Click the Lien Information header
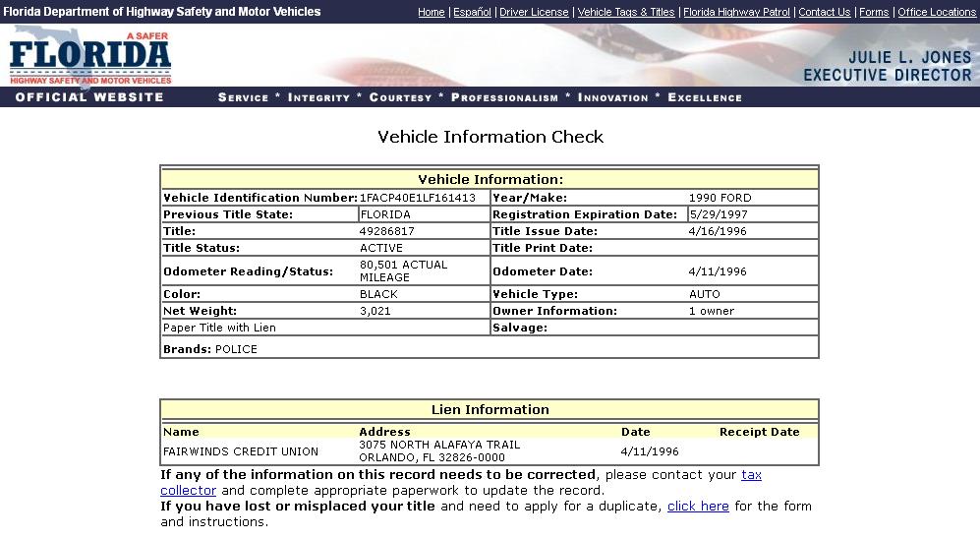 click(x=490, y=410)
